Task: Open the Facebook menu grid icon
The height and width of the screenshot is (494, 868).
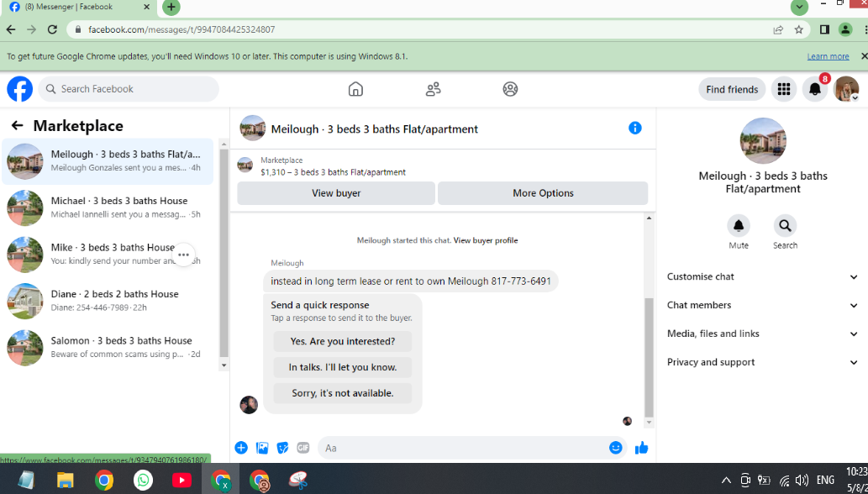Action: pyautogui.click(x=783, y=89)
